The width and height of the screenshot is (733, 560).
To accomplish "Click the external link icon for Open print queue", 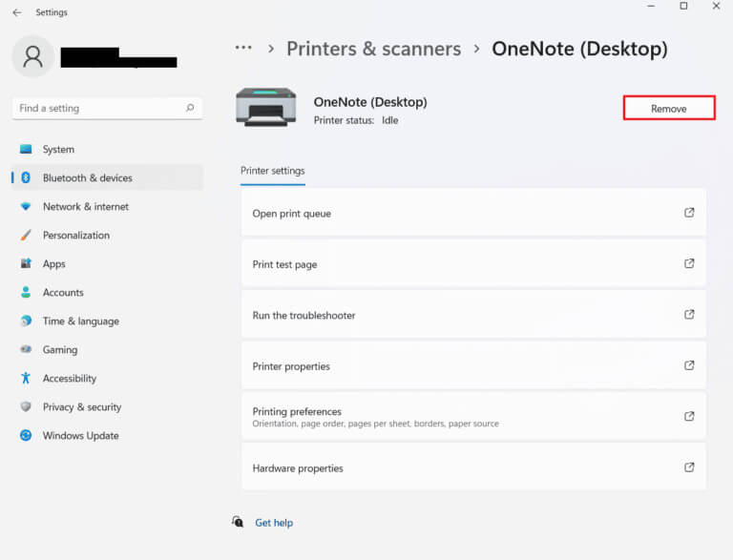I will pyautogui.click(x=689, y=213).
